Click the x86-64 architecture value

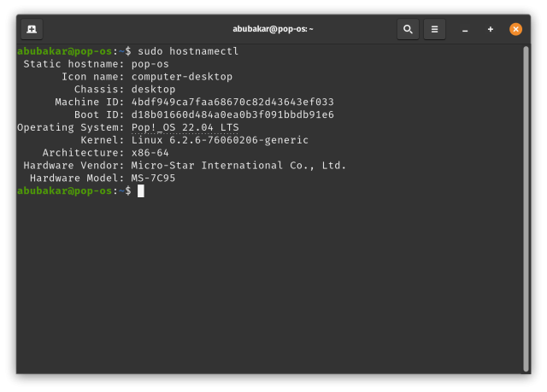150,153
